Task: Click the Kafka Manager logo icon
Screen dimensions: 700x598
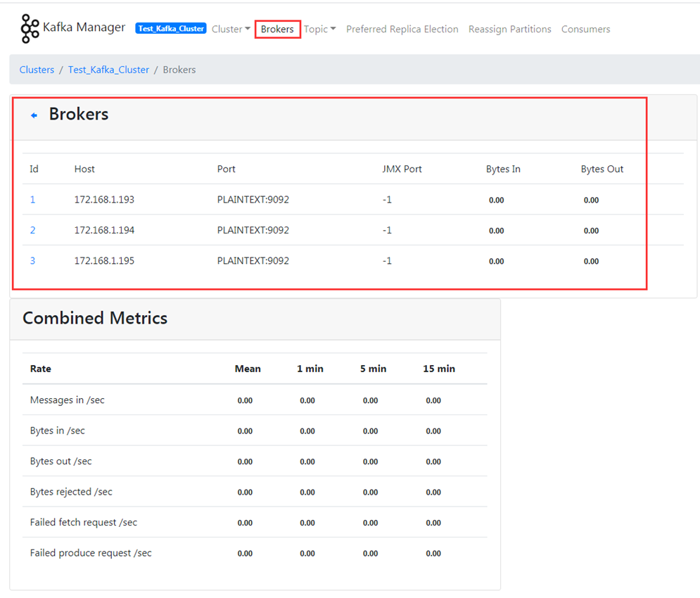Action: [30, 29]
